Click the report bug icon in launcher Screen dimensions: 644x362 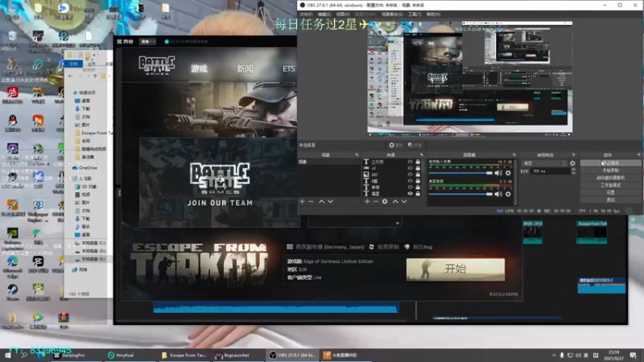407,247
